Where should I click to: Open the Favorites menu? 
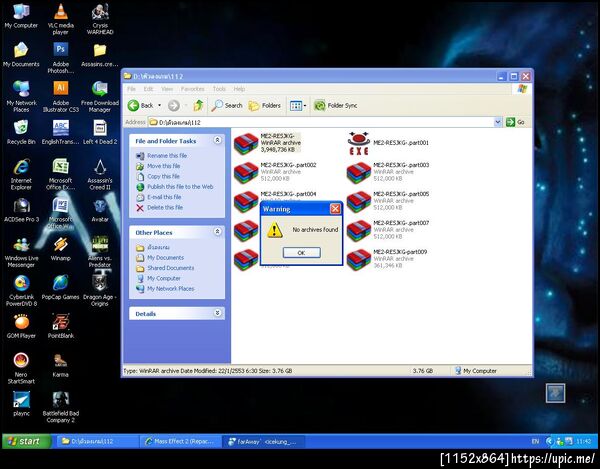pyautogui.click(x=192, y=89)
